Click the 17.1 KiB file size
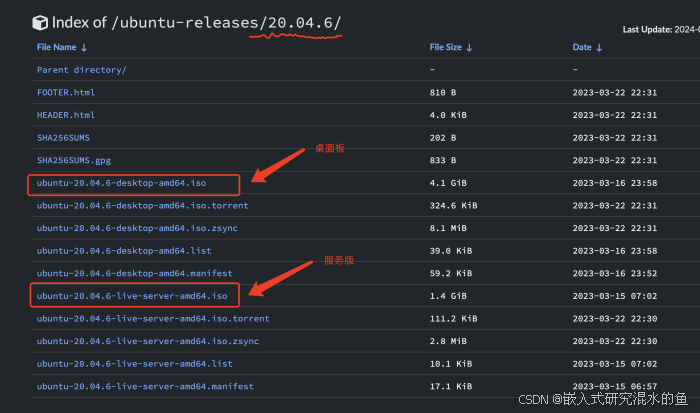The image size is (700, 413). click(x=451, y=386)
